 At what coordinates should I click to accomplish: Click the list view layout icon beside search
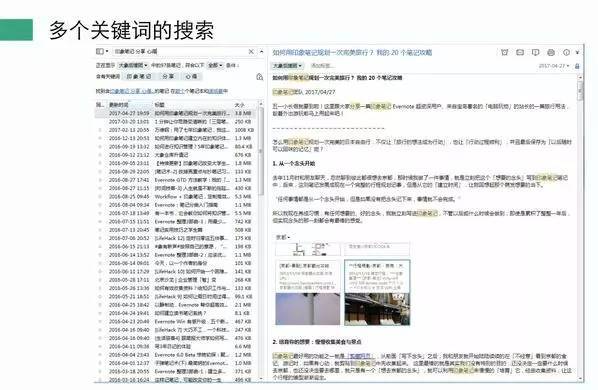point(102,51)
